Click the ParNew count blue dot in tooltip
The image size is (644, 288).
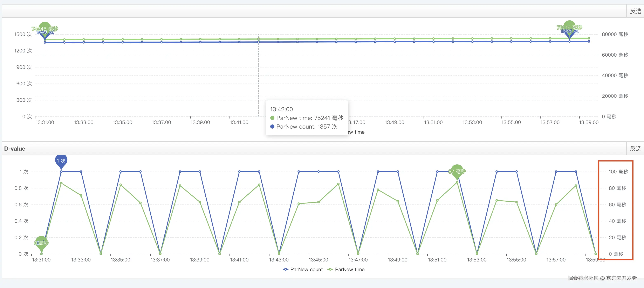click(272, 127)
